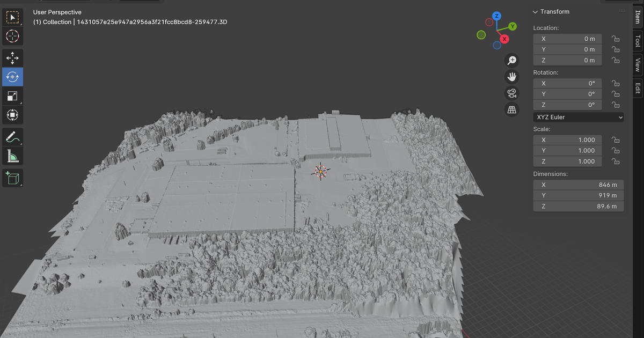
Task: Activate the Move tool
Action: pyautogui.click(x=13, y=58)
